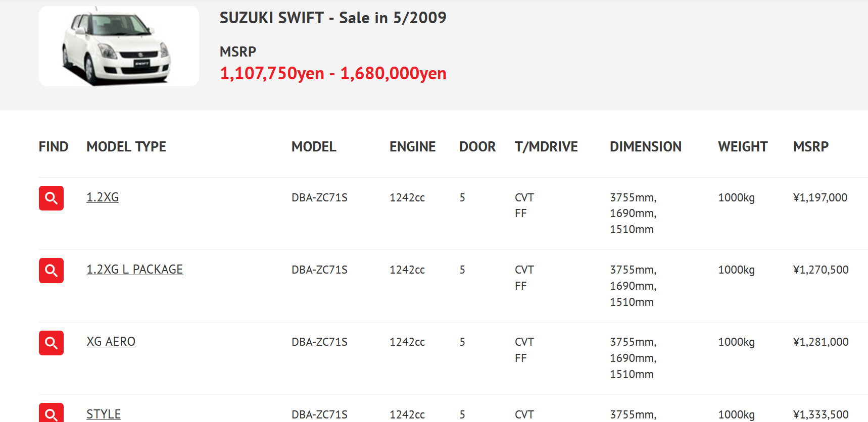Click search icon for 1.2XG L PACKAGE

(51, 271)
